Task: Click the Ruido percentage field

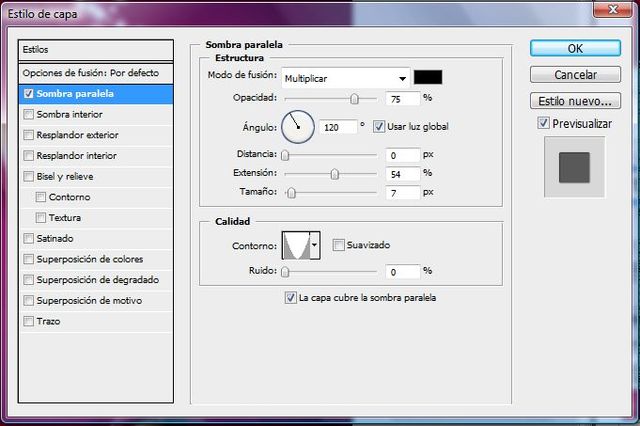Action: pyautogui.click(x=402, y=272)
